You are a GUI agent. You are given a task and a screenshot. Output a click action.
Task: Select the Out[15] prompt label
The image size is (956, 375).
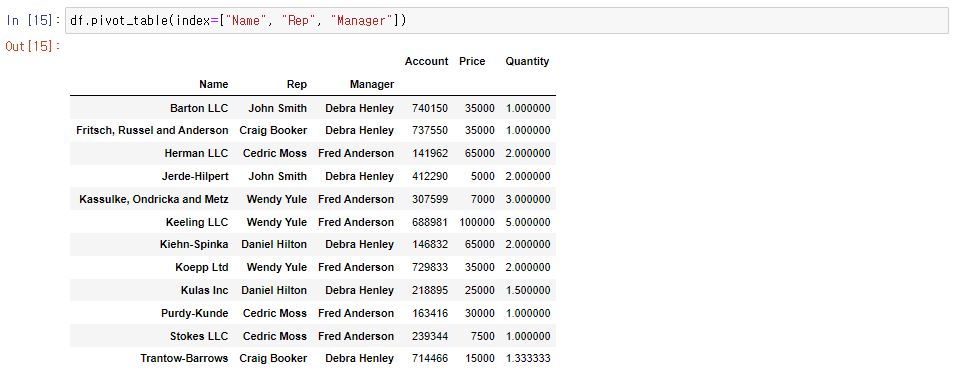click(x=33, y=46)
